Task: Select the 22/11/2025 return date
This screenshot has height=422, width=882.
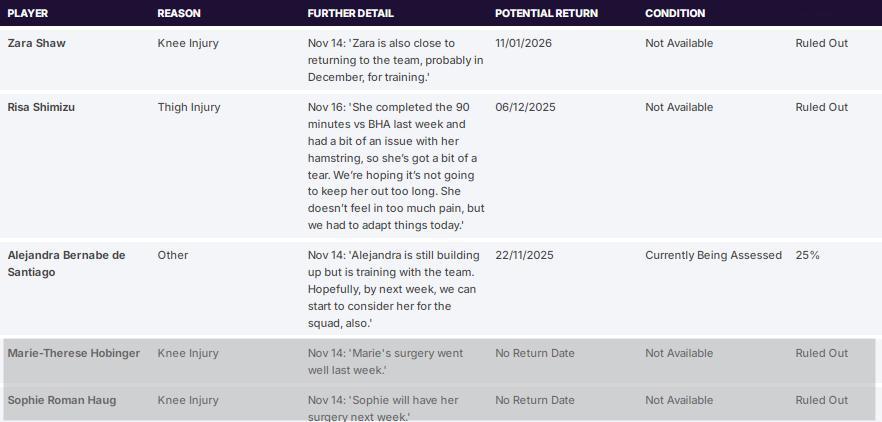Action: coord(524,255)
